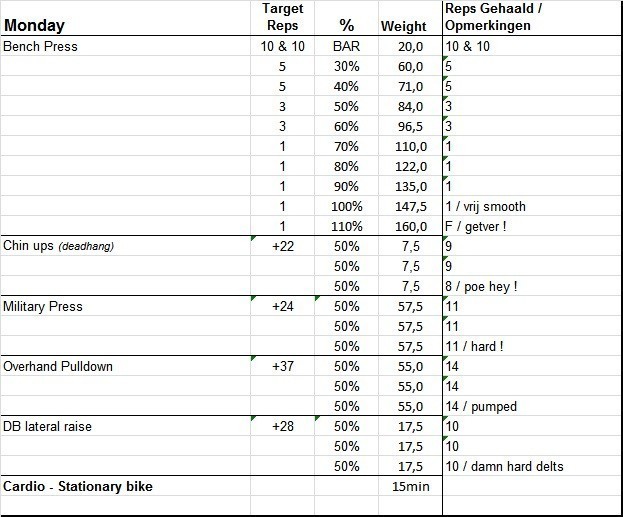Click the Chin ups (deadhang) cell
The width and height of the screenshot is (623, 517).
[58, 246]
